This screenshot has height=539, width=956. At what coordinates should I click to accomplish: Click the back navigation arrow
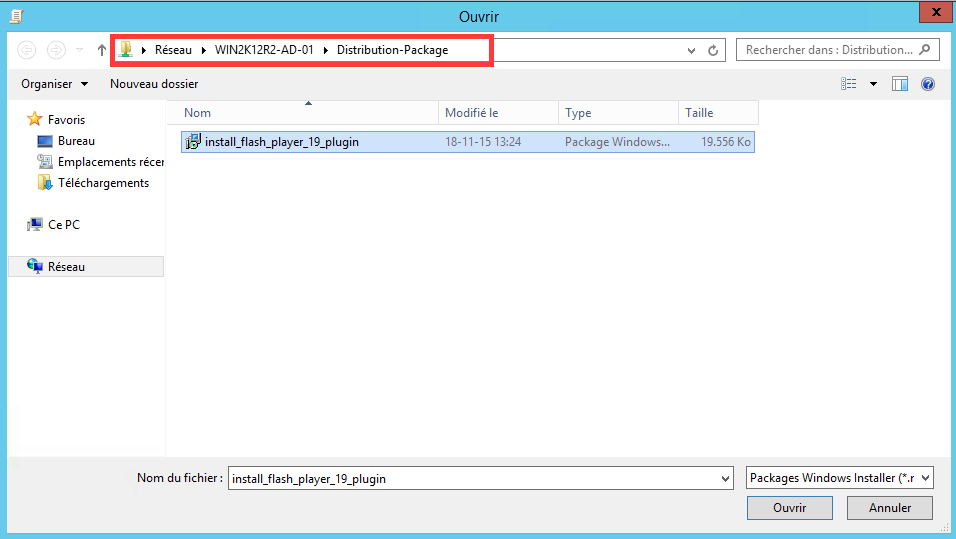(27, 50)
